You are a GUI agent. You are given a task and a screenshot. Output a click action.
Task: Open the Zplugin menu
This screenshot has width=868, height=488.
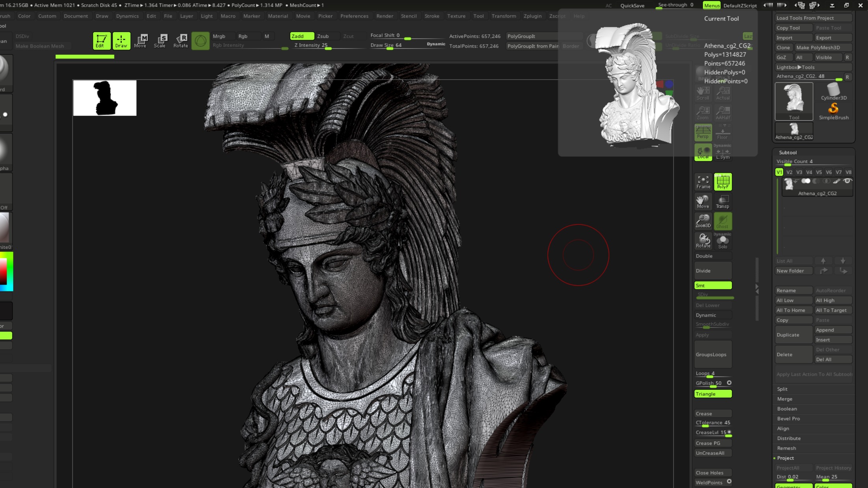pos(532,16)
